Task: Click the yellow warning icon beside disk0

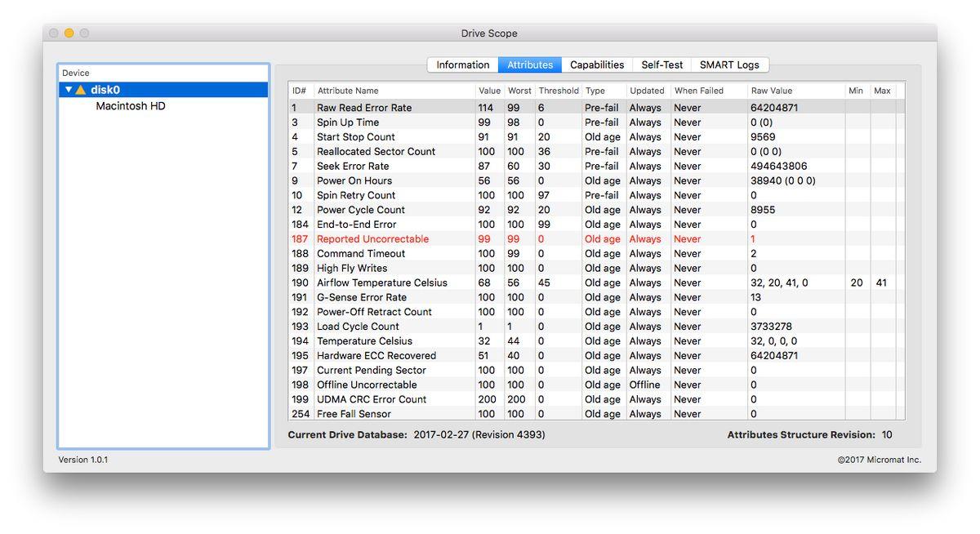Action: click(81, 90)
